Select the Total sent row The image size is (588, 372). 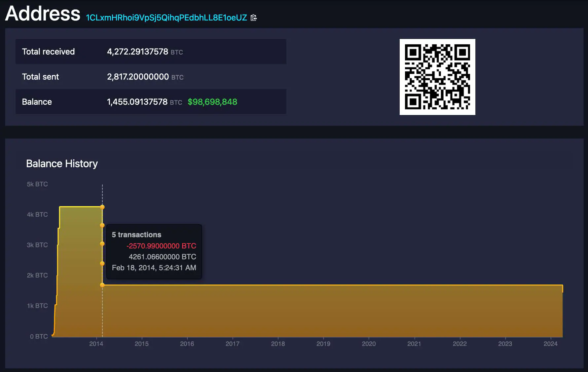tap(40, 77)
